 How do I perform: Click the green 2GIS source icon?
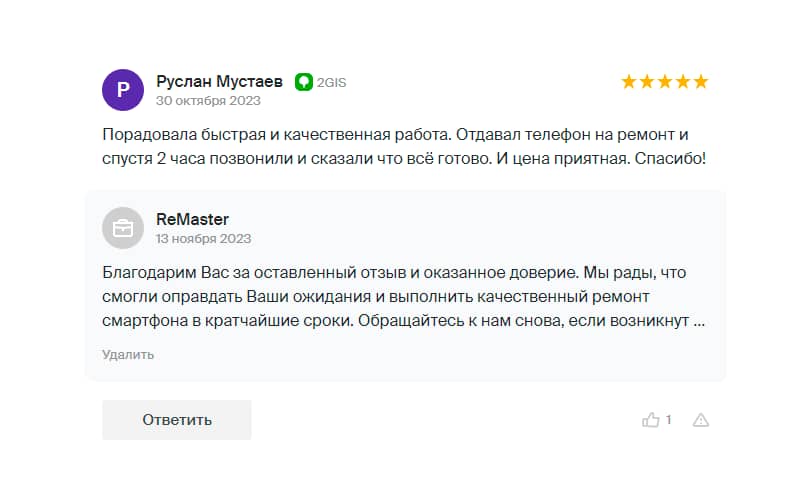pyautogui.click(x=304, y=82)
